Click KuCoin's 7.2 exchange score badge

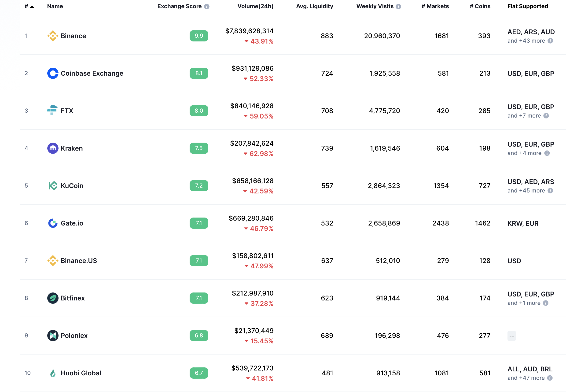click(199, 186)
